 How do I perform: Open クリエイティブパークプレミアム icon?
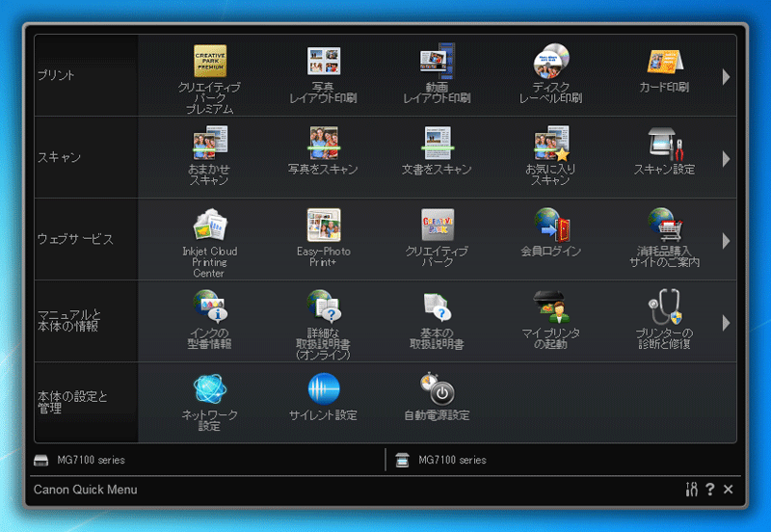[x=210, y=62]
